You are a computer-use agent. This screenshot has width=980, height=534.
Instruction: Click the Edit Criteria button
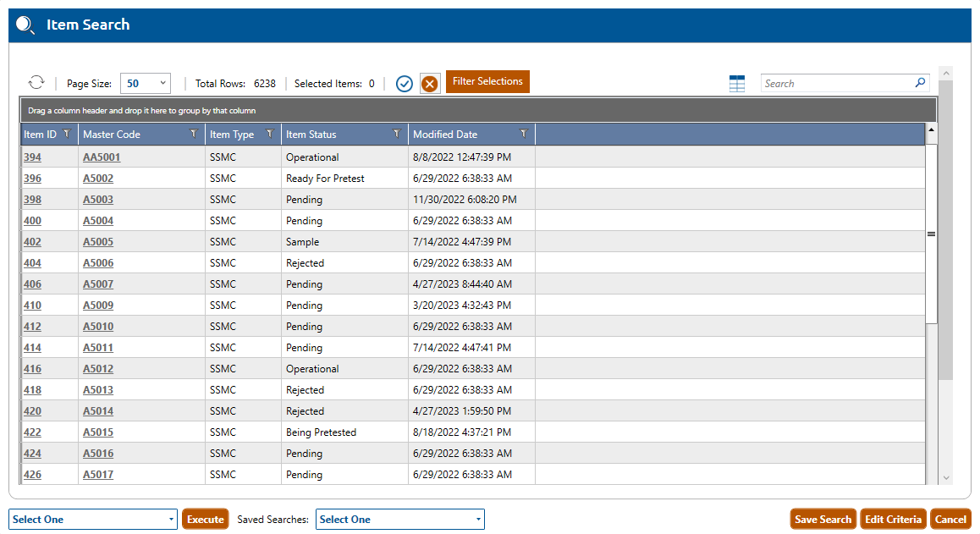pos(893,520)
